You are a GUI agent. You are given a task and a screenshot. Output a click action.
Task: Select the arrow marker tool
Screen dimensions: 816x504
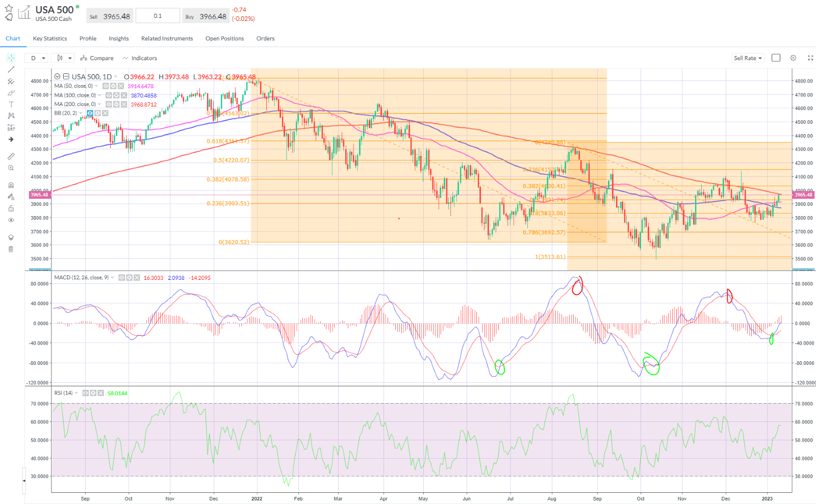coord(11,140)
